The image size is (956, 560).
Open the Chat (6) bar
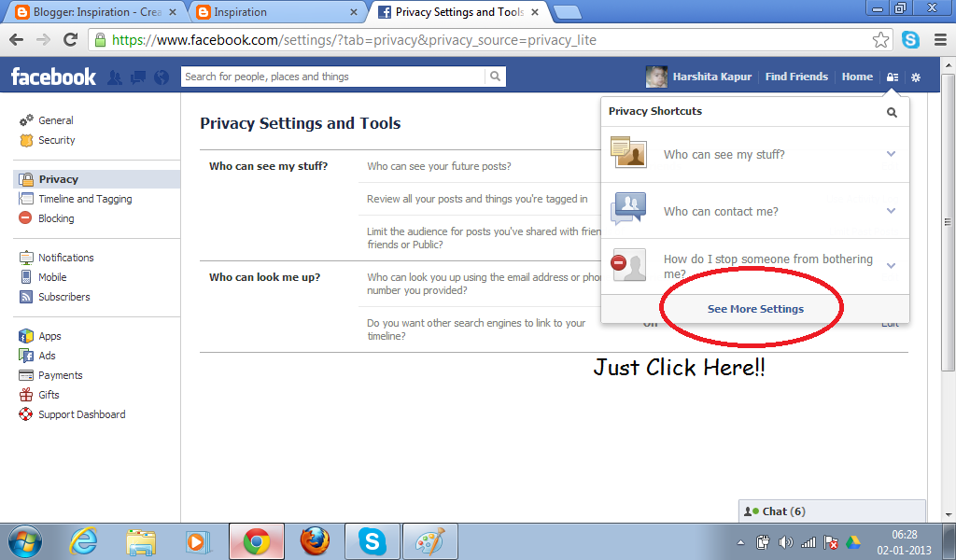pos(832,511)
